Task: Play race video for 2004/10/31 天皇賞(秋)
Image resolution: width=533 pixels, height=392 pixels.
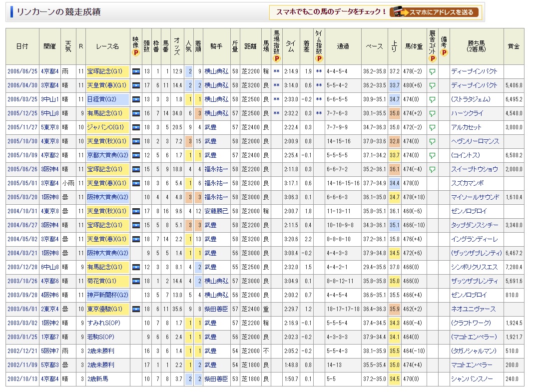Action: [136, 211]
